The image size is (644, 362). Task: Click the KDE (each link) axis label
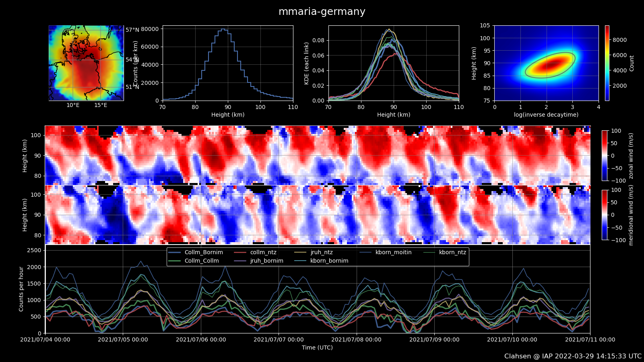pyautogui.click(x=307, y=63)
